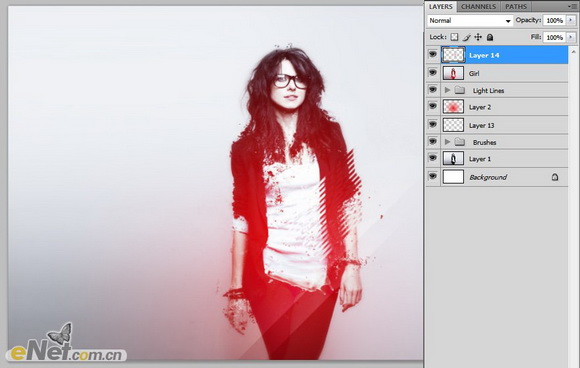Click the Fill percentage input field
The height and width of the screenshot is (368, 580).
(x=554, y=37)
